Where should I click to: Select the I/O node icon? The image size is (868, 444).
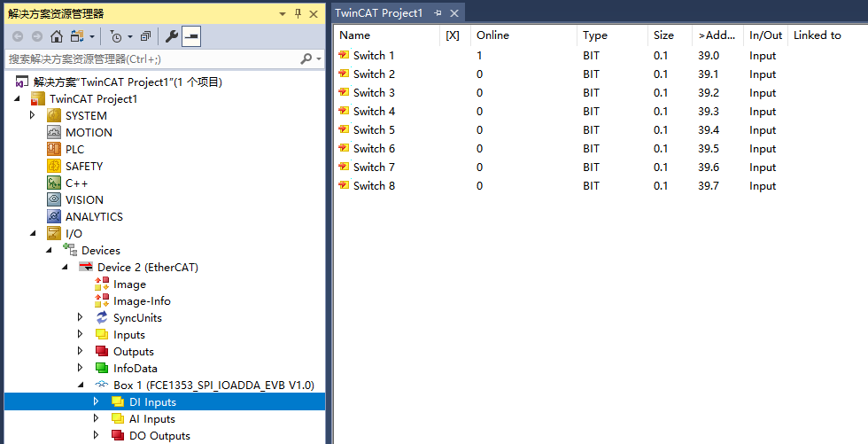click(54, 233)
